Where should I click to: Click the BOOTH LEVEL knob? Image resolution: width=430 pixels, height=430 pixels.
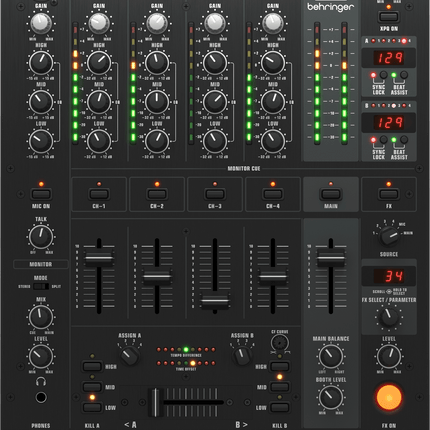click(x=331, y=397)
